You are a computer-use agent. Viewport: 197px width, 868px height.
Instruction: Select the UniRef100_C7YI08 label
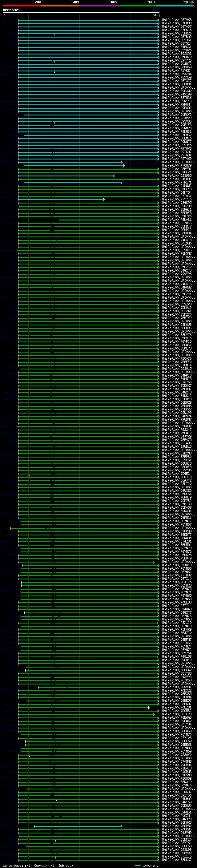(177, 737)
